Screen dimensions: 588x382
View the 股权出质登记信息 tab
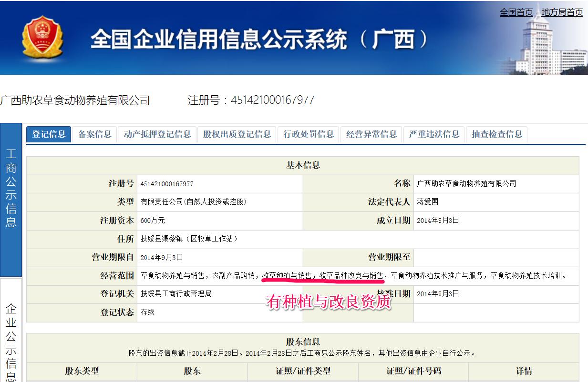pyautogui.click(x=237, y=134)
